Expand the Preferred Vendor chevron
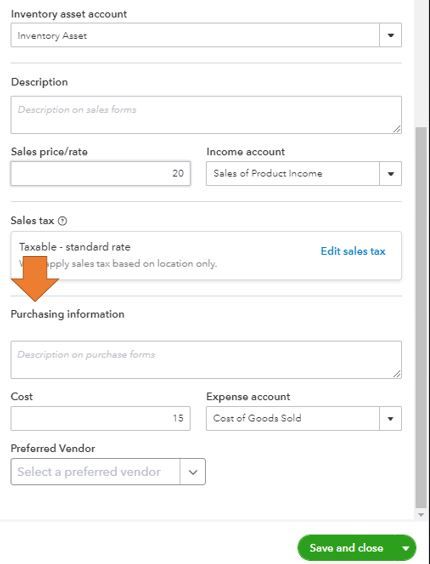 click(193, 472)
